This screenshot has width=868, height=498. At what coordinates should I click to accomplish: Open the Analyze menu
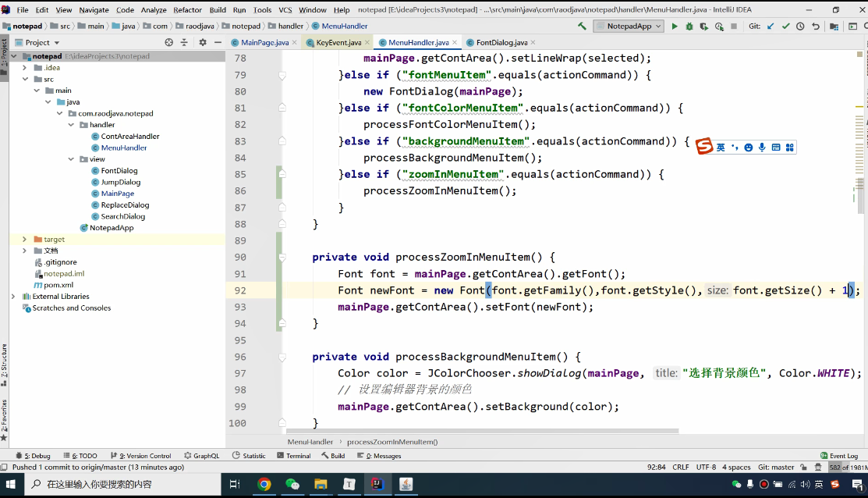pyautogui.click(x=154, y=9)
